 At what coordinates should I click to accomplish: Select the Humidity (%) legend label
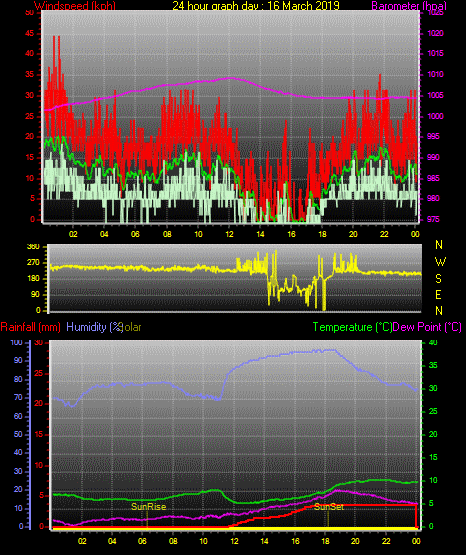coord(94,327)
